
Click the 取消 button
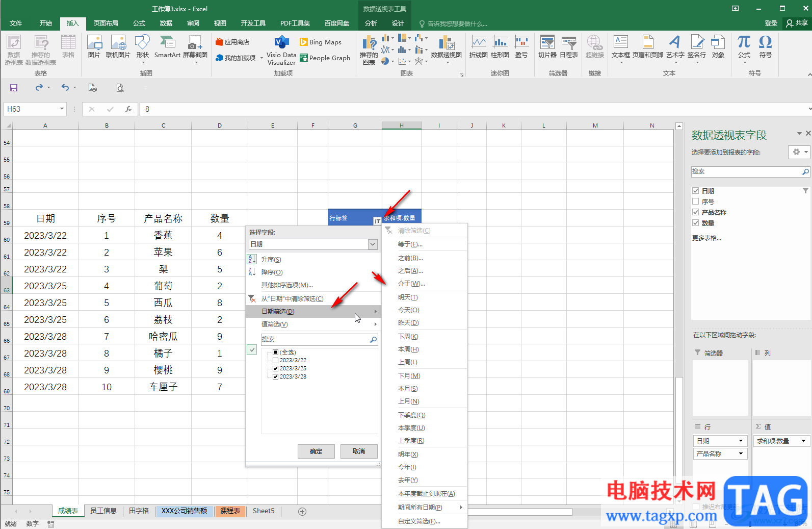[x=359, y=451]
